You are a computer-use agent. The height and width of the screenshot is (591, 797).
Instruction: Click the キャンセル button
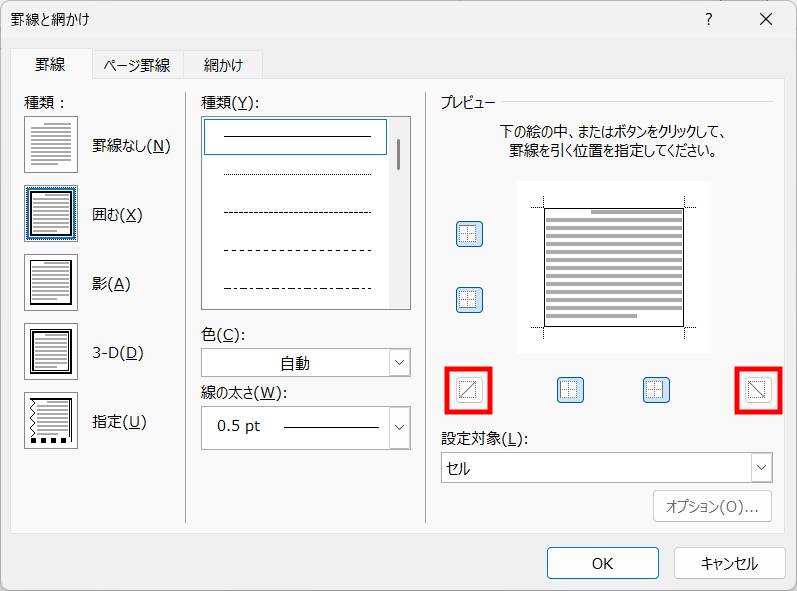(x=729, y=563)
